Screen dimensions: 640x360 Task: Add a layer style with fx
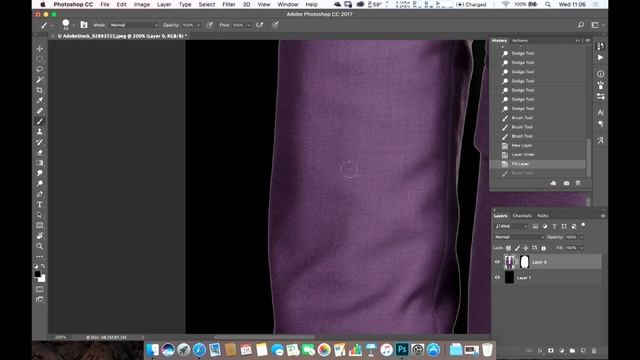540,351
